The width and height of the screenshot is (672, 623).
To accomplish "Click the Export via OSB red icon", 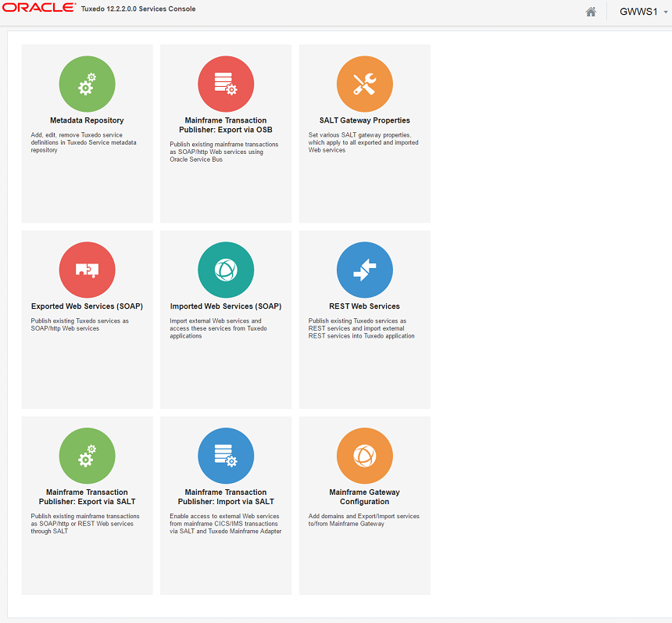I will pos(226,84).
